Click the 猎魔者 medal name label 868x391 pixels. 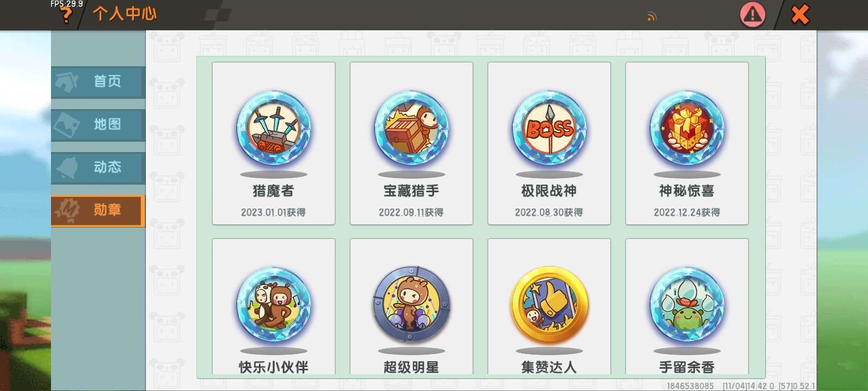point(273,191)
